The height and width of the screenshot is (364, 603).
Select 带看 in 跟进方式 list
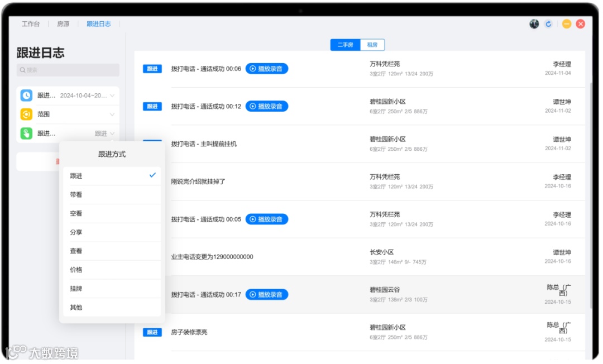coord(112,194)
